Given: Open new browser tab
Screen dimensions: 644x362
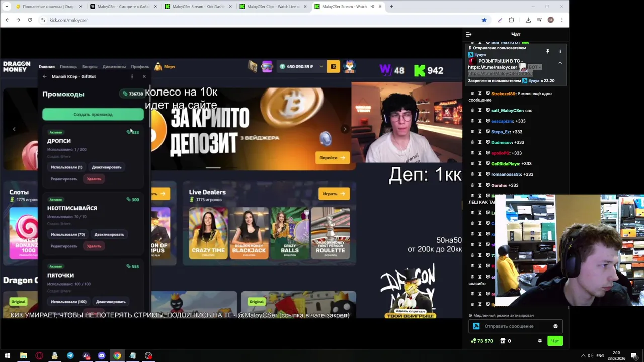Looking at the screenshot, I should coord(391,6).
